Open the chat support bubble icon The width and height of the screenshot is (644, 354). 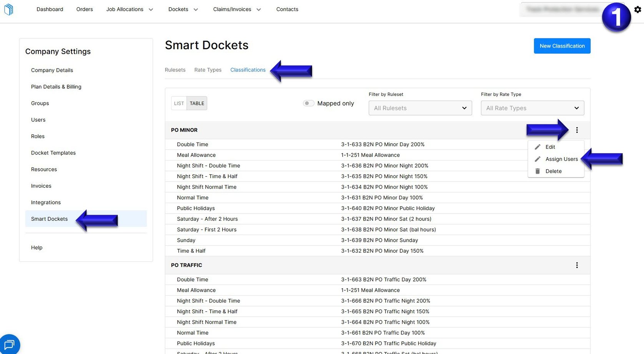coord(10,344)
